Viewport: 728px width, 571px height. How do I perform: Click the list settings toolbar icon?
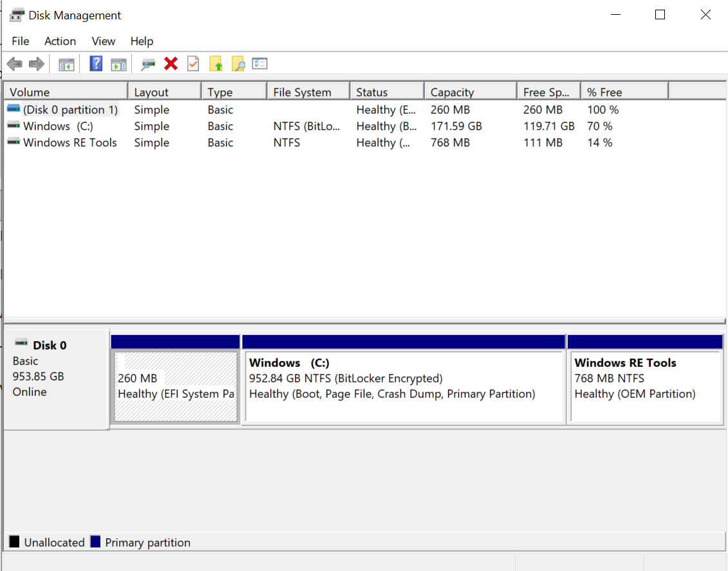[259, 64]
